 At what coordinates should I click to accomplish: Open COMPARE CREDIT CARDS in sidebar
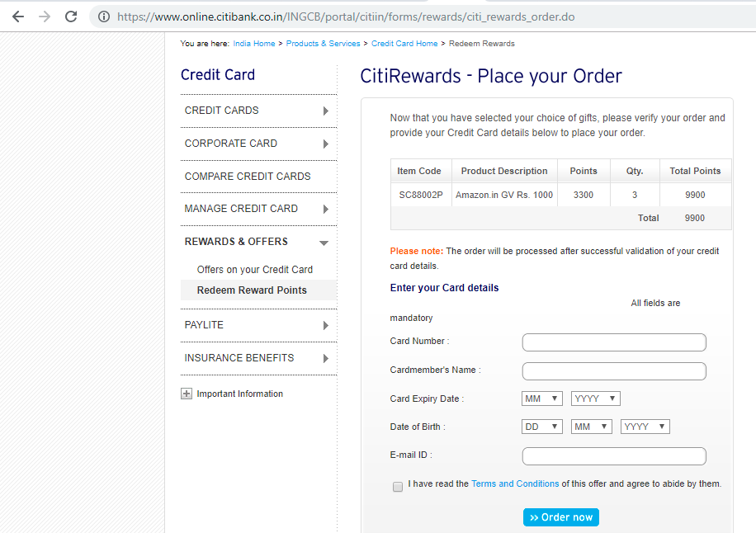[248, 177]
